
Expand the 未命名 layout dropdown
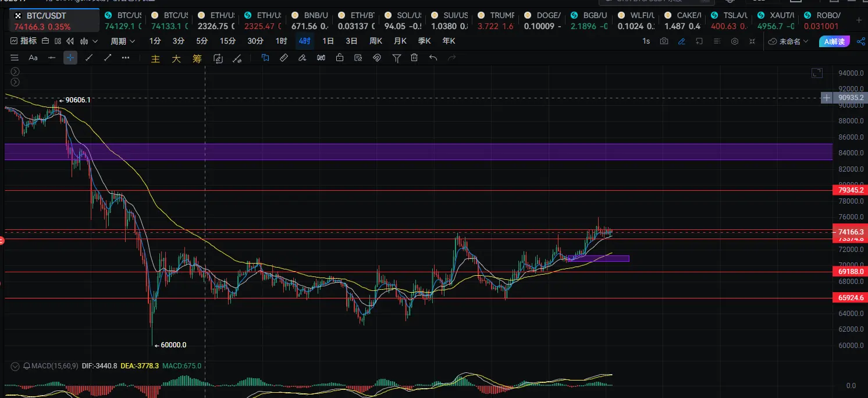click(x=788, y=41)
